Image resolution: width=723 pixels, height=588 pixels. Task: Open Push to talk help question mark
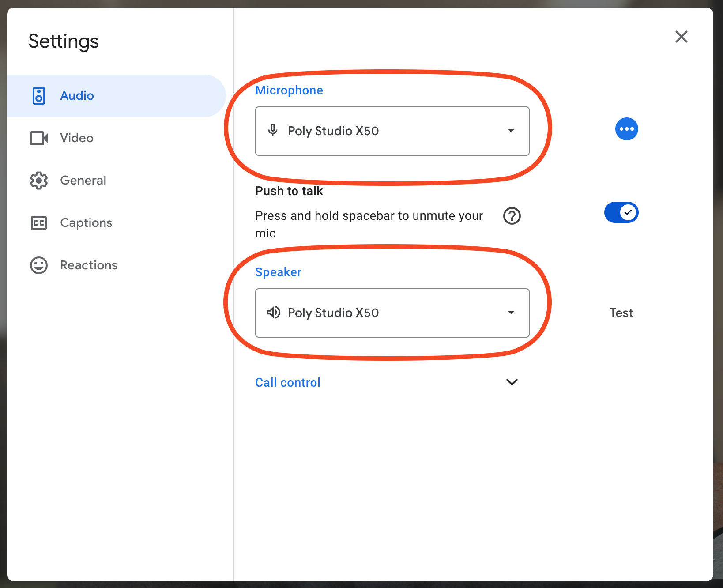[512, 216]
